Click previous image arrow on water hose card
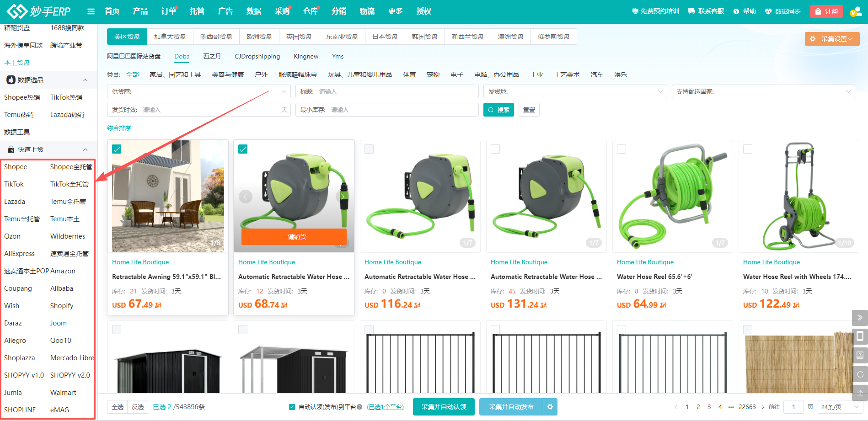The height and width of the screenshot is (421, 868). tap(246, 197)
